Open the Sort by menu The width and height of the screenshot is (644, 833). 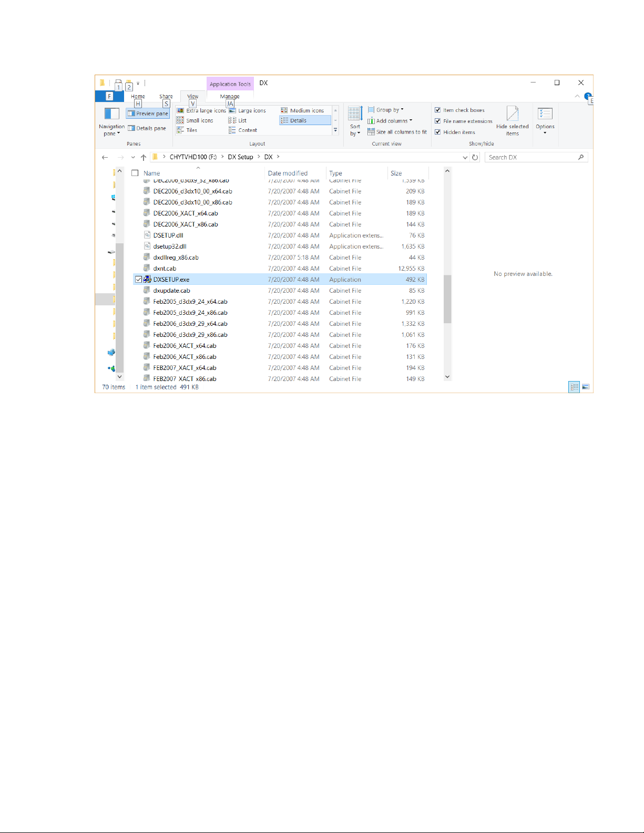pyautogui.click(x=355, y=121)
